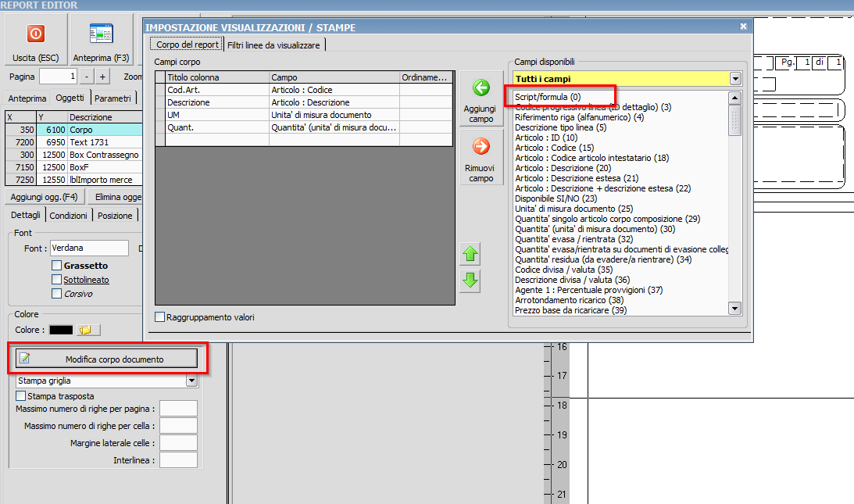Switch to Corpo del report tab

187,45
